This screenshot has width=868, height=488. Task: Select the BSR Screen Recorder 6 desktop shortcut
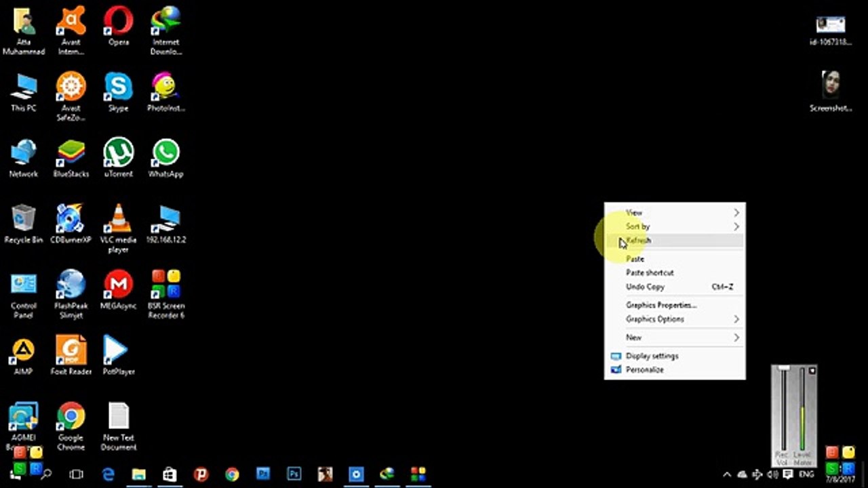coord(166,294)
